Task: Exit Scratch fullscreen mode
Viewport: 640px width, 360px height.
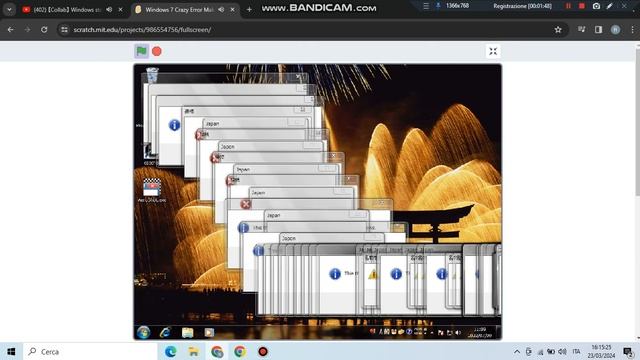Action: pyautogui.click(x=493, y=51)
